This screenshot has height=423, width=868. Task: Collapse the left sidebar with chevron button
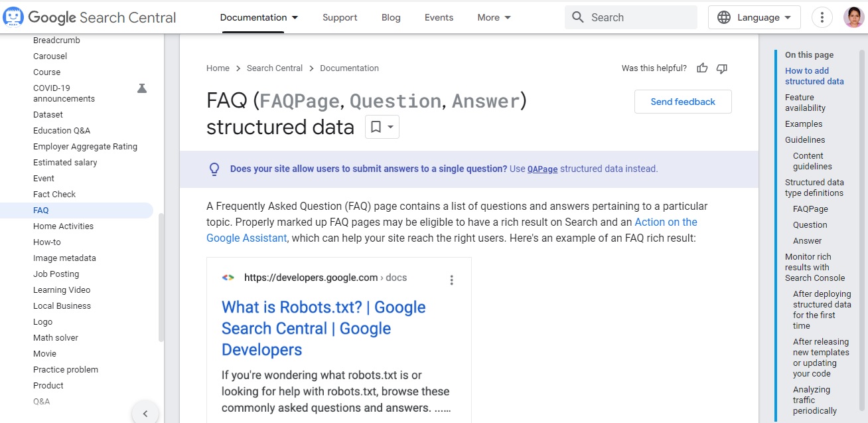point(145,414)
